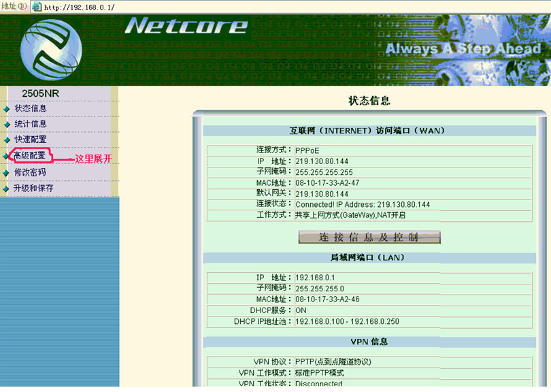Click the diamond bullet beside 统计信息
The width and height of the screenshot is (551, 392).
(6, 125)
